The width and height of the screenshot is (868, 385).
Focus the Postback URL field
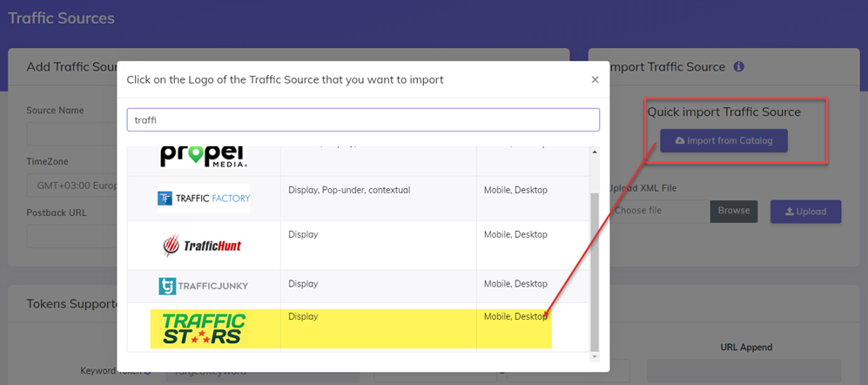click(x=72, y=237)
